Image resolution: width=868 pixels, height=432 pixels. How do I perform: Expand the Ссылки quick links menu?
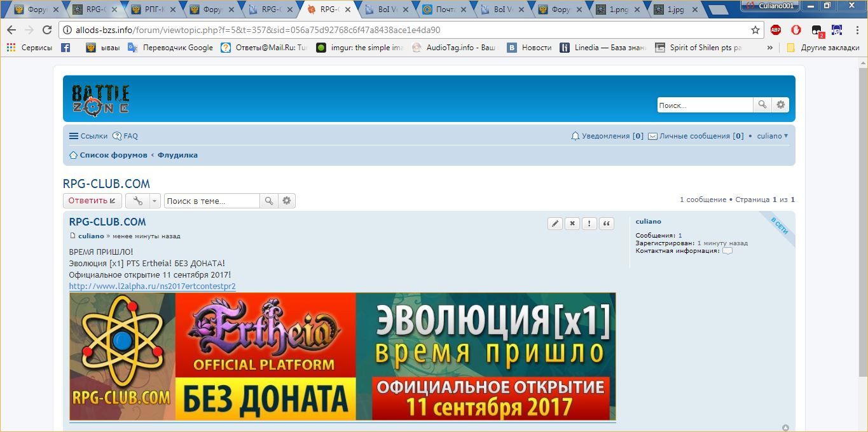(x=88, y=136)
